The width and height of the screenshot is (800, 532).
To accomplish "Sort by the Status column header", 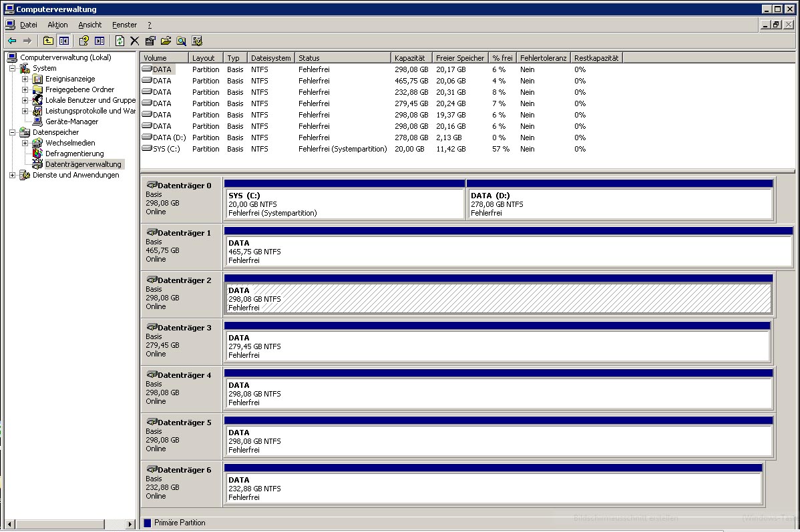I will [343, 58].
